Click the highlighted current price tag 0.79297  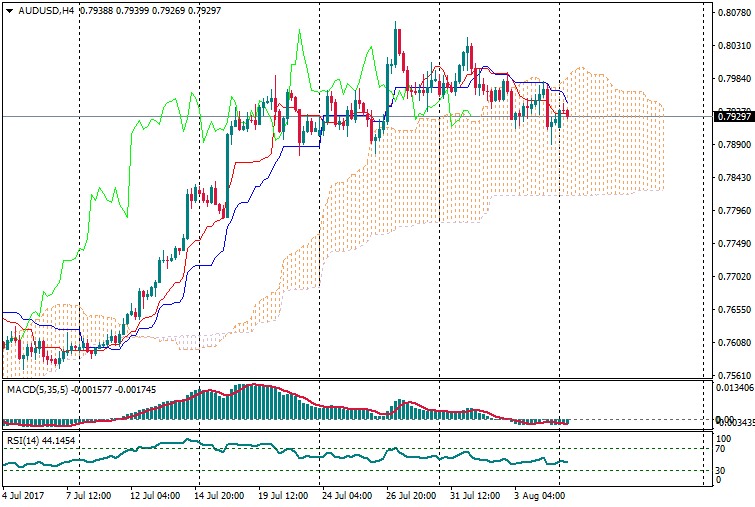[733, 117]
